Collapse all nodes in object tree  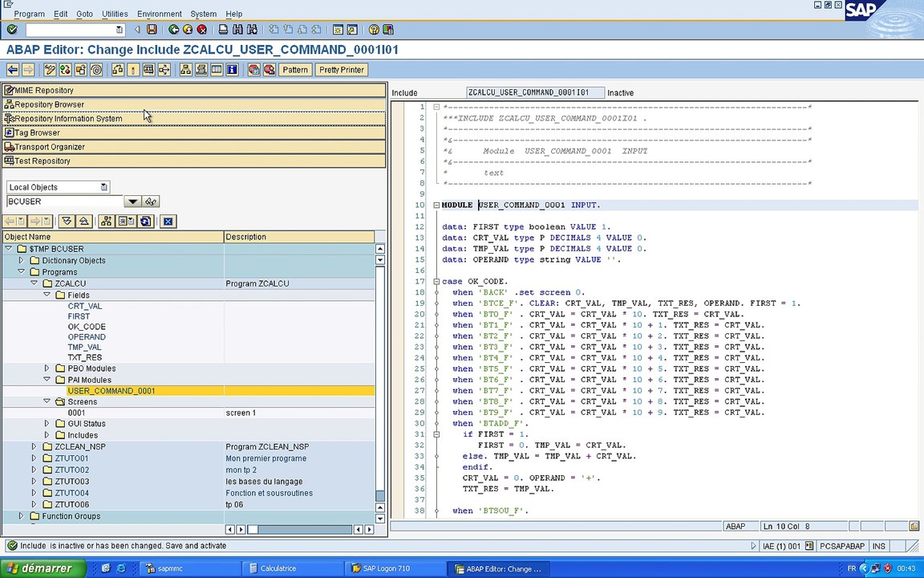pyautogui.click(x=83, y=222)
